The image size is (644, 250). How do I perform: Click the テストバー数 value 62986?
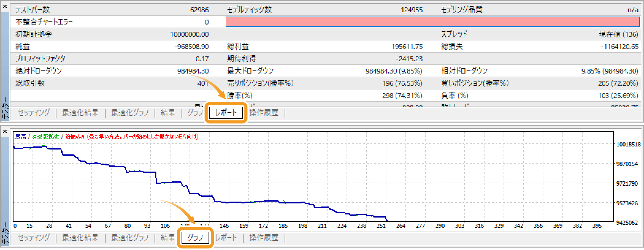pyautogui.click(x=199, y=10)
